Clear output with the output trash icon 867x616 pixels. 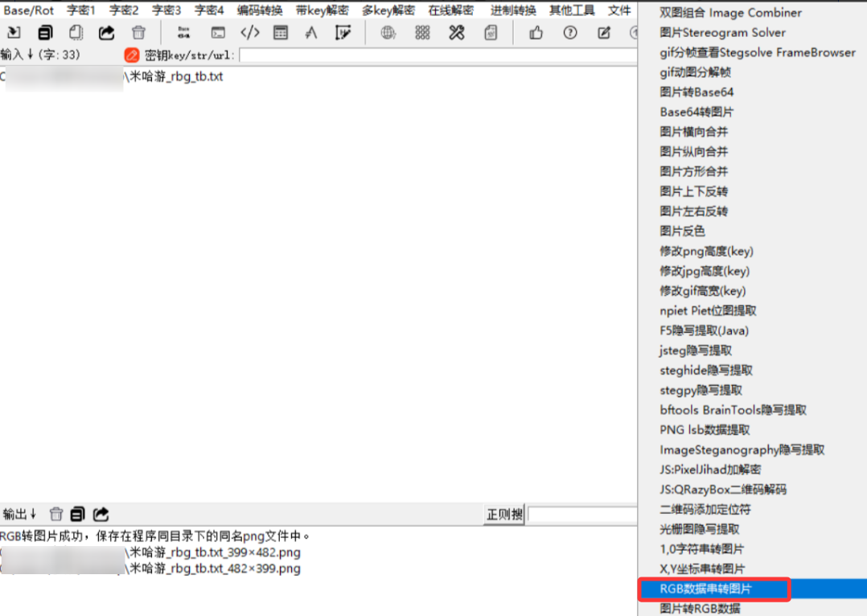click(x=56, y=514)
